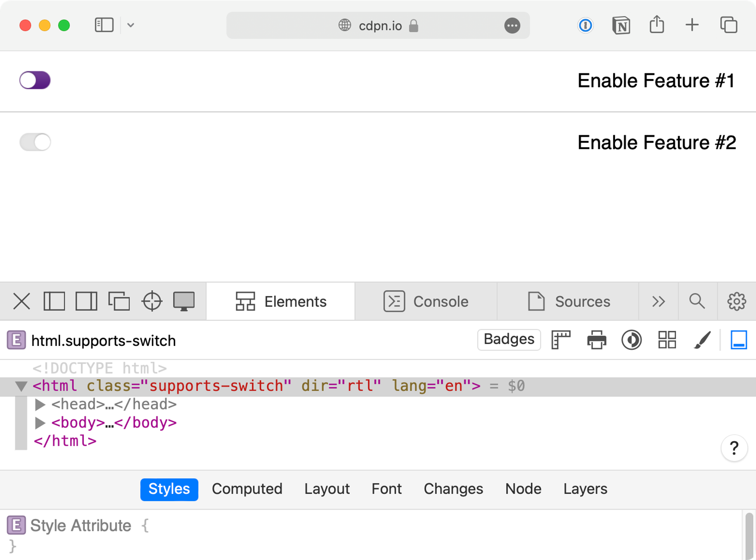Click the layout grid overlay icon
Image resolution: width=756 pixels, height=560 pixels.
pyautogui.click(x=667, y=340)
